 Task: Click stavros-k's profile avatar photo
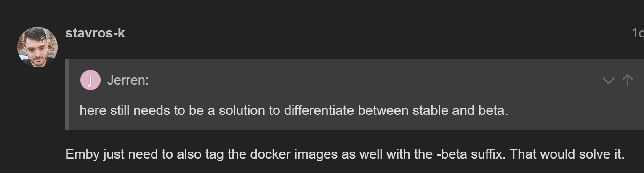[37, 47]
